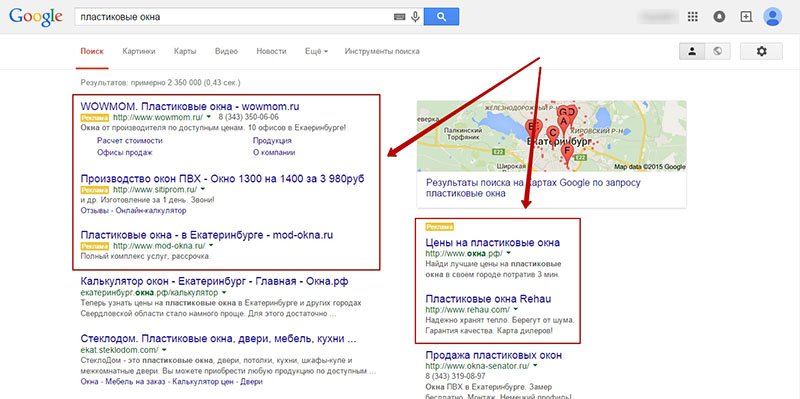Expand arrow next to www.rehau.com URL
800x399 pixels.
[x=515, y=310]
